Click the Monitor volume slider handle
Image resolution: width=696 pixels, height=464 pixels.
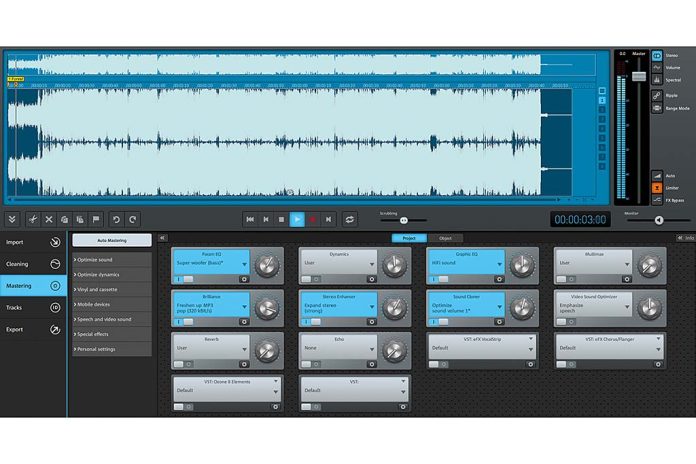pyautogui.click(x=659, y=220)
